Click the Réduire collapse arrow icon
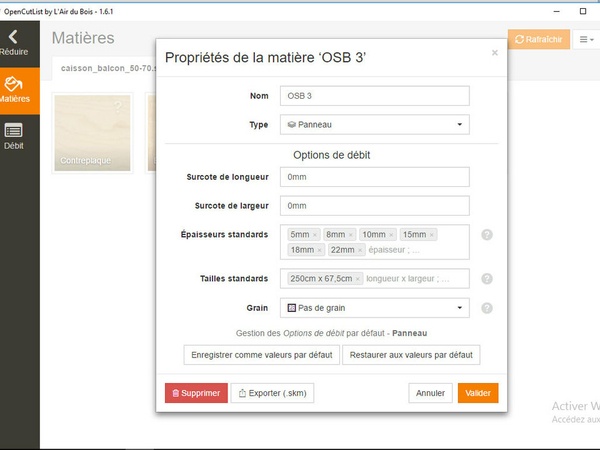Image resolution: width=600 pixels, height=450 pixels. coord(14,37)
